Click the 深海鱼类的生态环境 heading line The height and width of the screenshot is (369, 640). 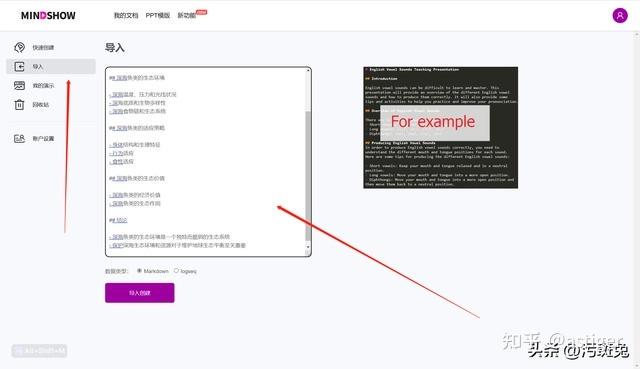pyautogui.click(x=137, y=78)
